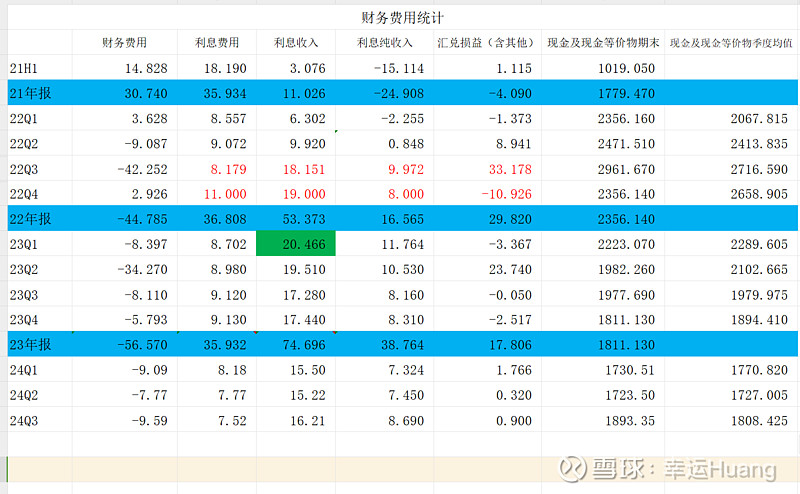
Task: Select the 21H1 row label
Action: click(23, 68)
